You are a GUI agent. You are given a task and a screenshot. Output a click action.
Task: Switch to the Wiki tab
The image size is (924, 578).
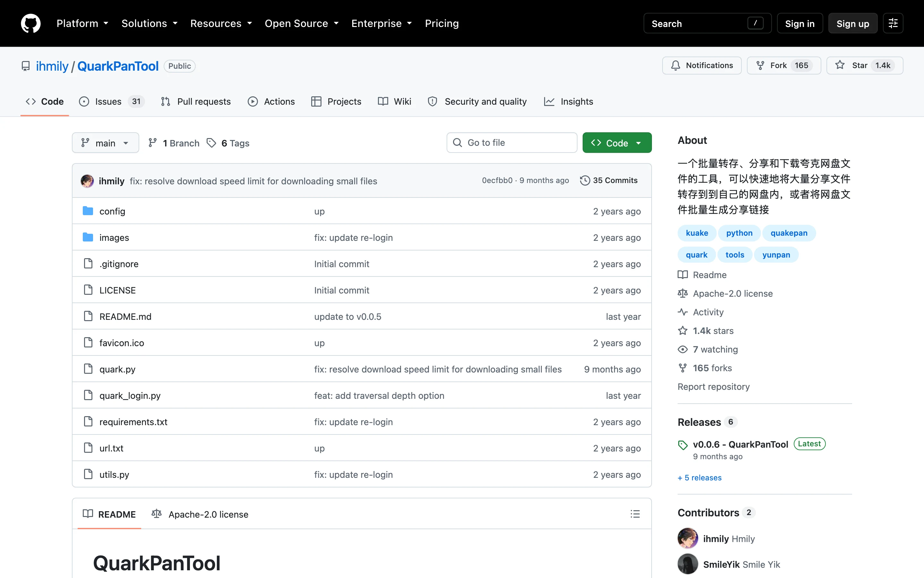(394, 101)
